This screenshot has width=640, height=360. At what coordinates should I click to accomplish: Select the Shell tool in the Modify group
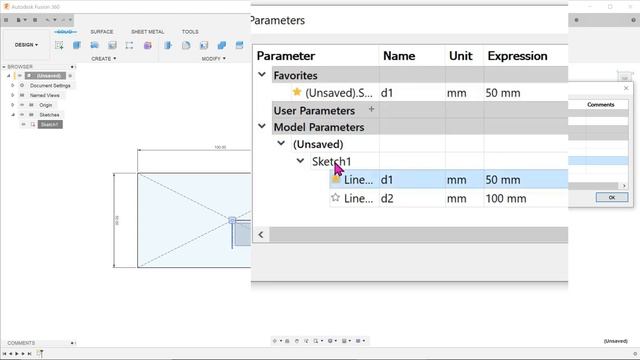(x=204, y=45)
